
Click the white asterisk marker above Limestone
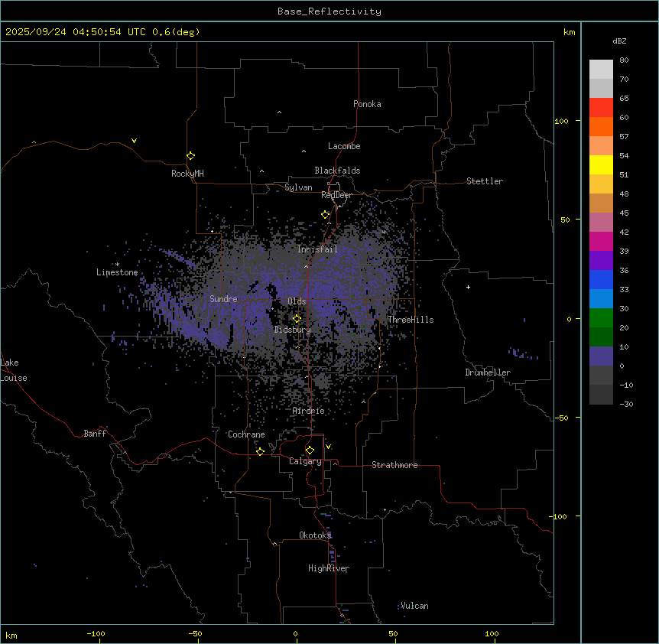pyautogui.click(x=117, y=264)
